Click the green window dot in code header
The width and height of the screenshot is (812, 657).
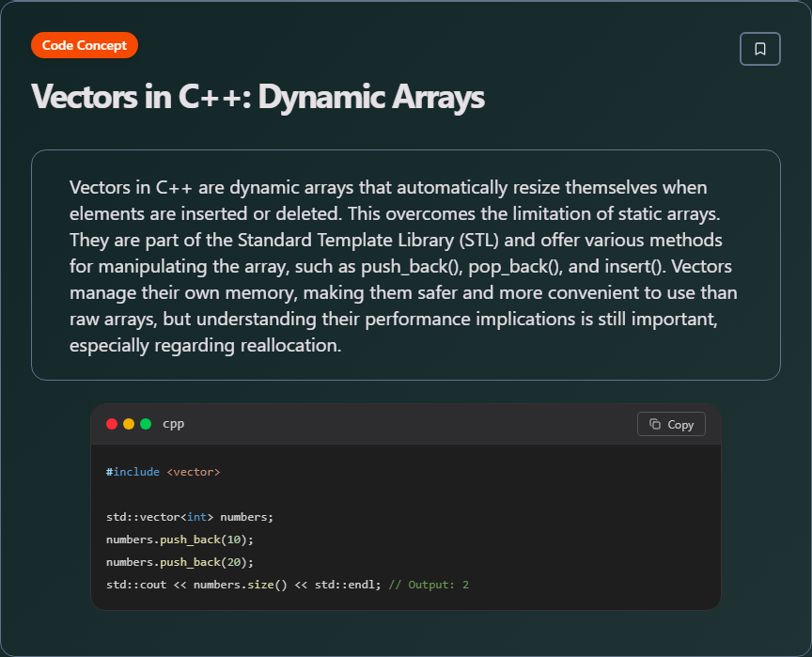146,424
